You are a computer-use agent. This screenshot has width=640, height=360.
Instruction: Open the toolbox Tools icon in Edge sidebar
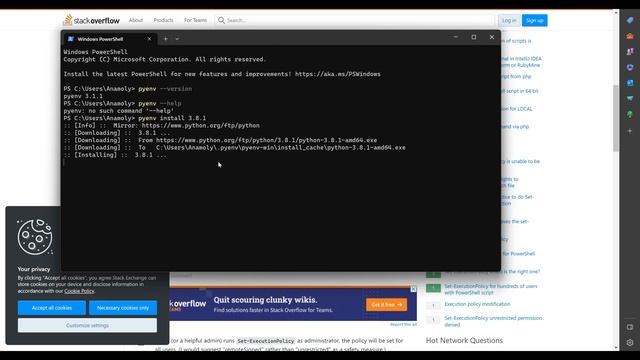630,36
